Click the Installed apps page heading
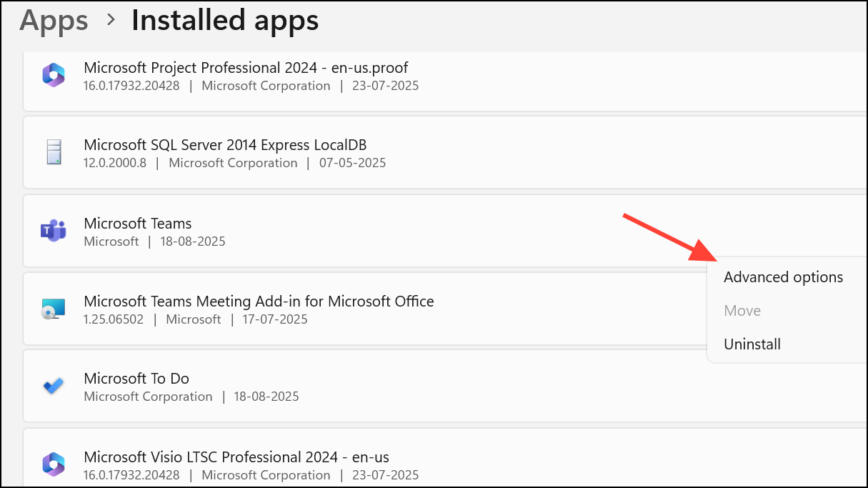 pyautogui.click(x=225, y=20)
